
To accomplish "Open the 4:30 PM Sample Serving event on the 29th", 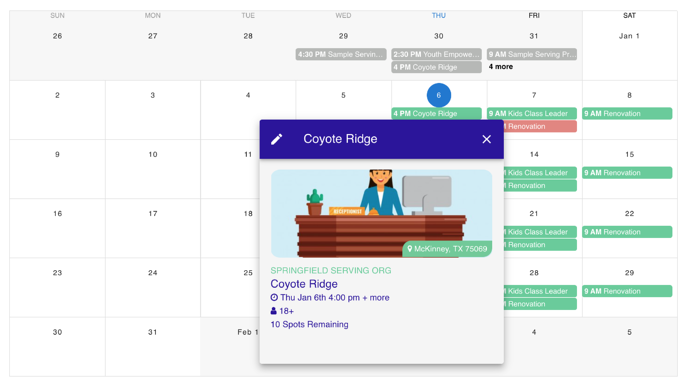I will 341,54.
